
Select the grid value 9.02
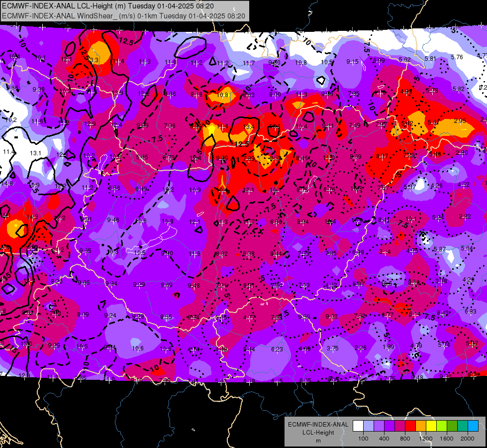331,316
